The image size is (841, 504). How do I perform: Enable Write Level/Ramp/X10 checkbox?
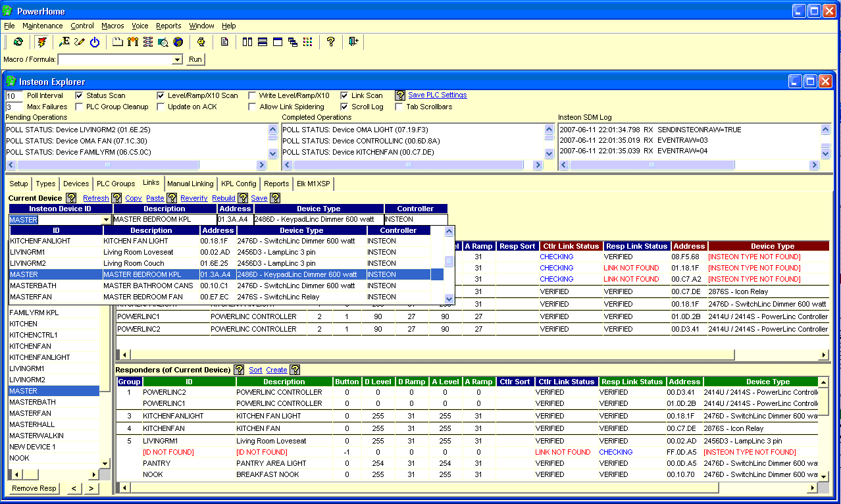point(253,95)
